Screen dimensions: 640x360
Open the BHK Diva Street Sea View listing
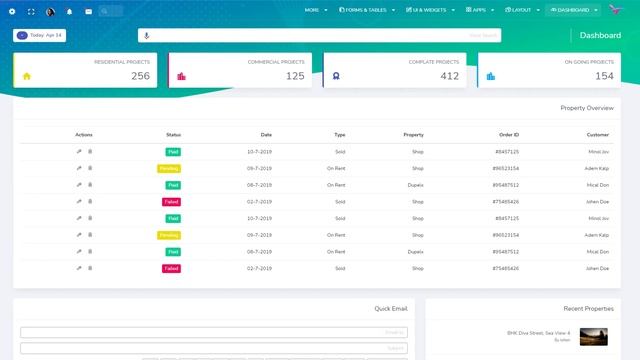point(538,333)
